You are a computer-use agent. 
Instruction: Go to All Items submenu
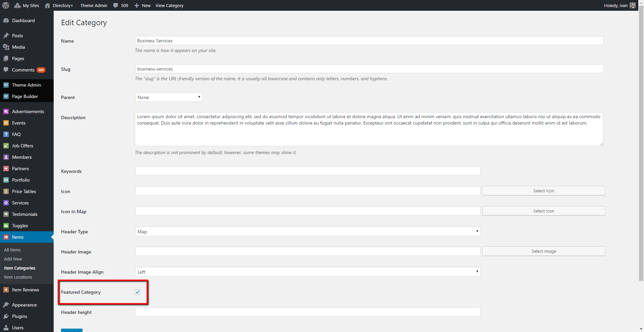pos(12,250)
